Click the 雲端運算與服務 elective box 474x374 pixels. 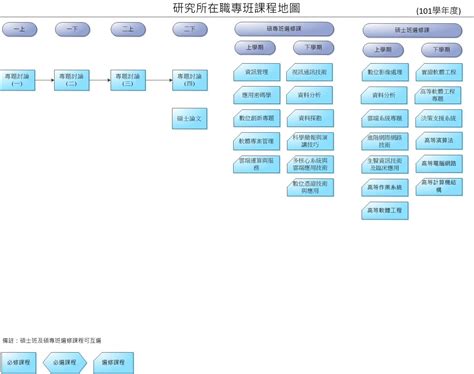[x=257, y=164]
